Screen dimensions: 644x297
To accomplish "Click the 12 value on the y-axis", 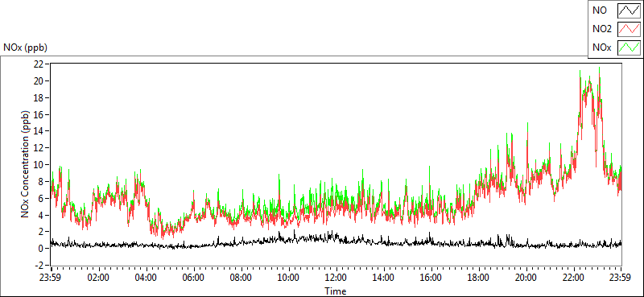I will tap(39, 148).
